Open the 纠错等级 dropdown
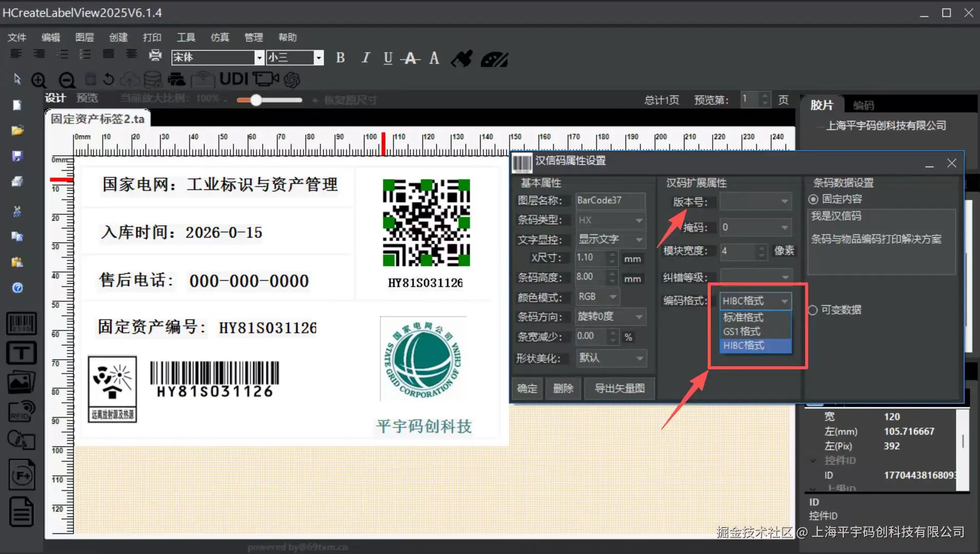 click(755, 277)
